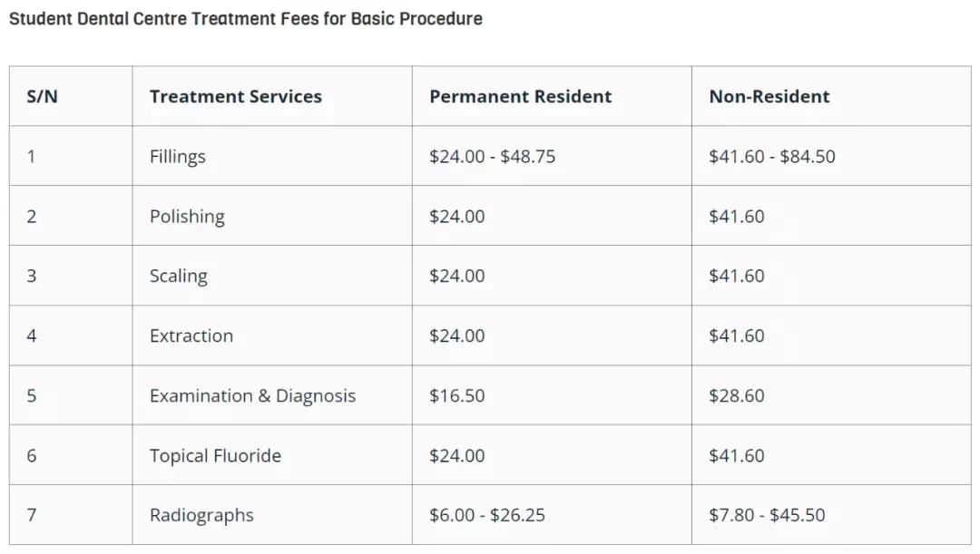Select the Scaling treatment cell
This screenshot has height=554, width=980.
point(272,276)
